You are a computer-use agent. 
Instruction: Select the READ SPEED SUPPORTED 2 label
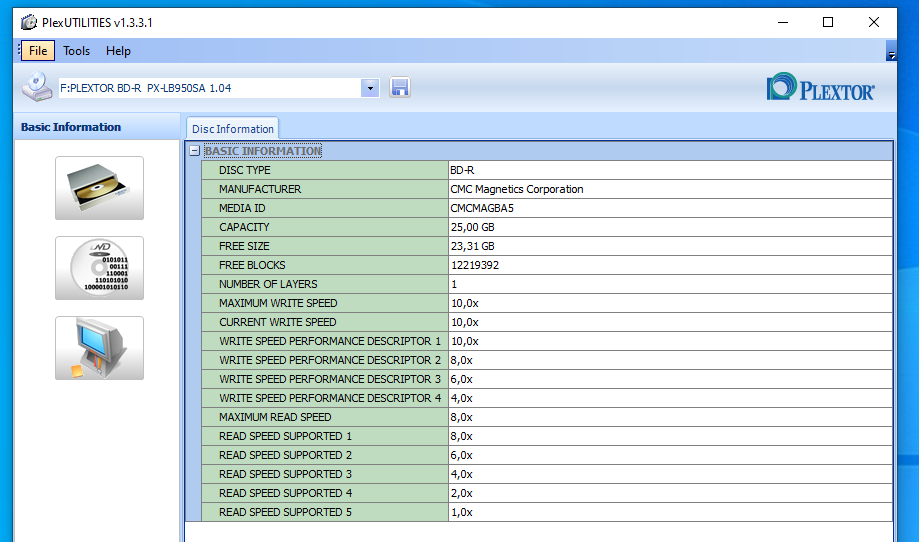(285, 455)
